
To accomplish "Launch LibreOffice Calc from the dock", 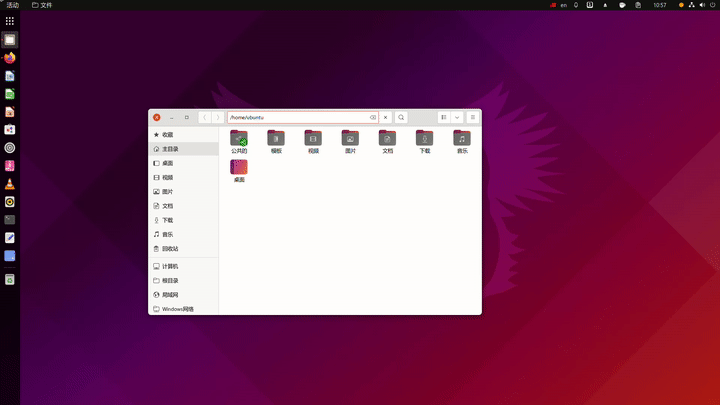I will pos(10,94).
